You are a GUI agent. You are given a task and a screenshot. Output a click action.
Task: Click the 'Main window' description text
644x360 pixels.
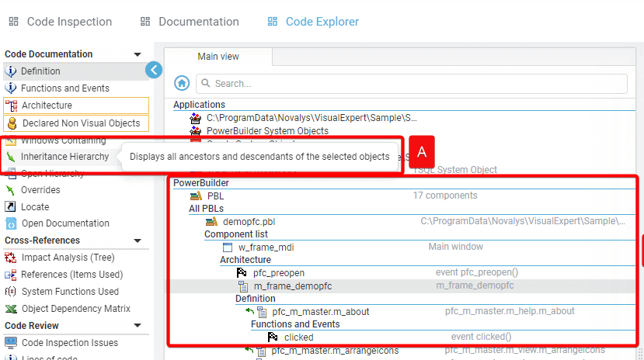coord(456,247)
